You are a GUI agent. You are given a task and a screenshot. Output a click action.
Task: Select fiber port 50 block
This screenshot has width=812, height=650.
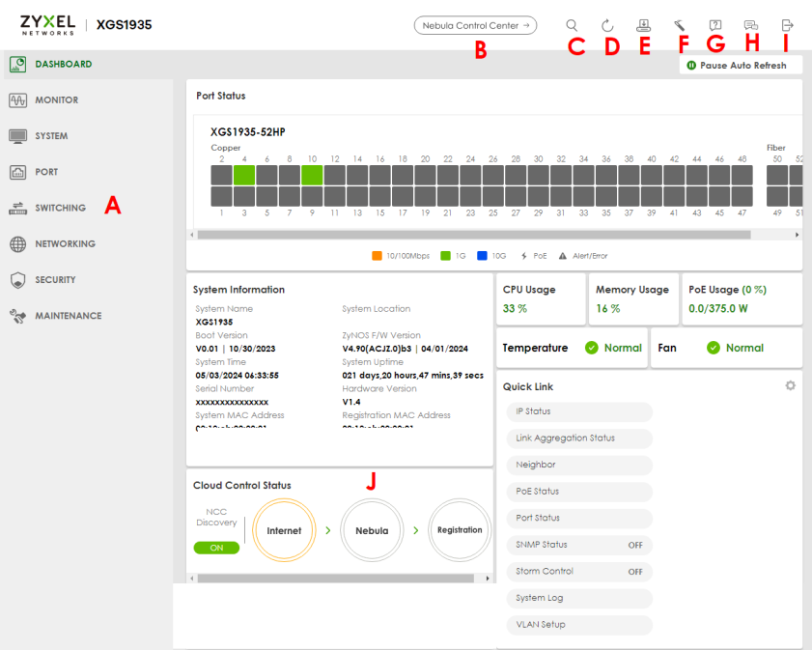tap(777, 175)
